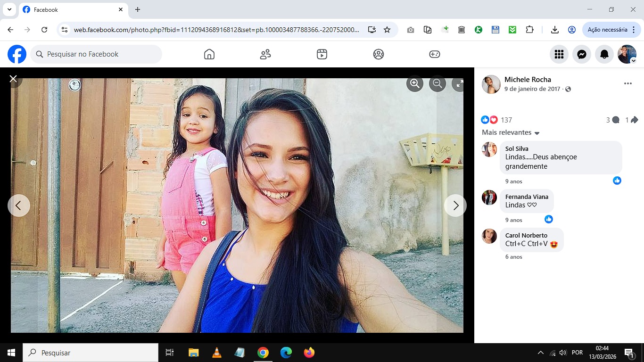644x362 pixels.
Task: Go to Facebook home icon
Action: [209, 54]
